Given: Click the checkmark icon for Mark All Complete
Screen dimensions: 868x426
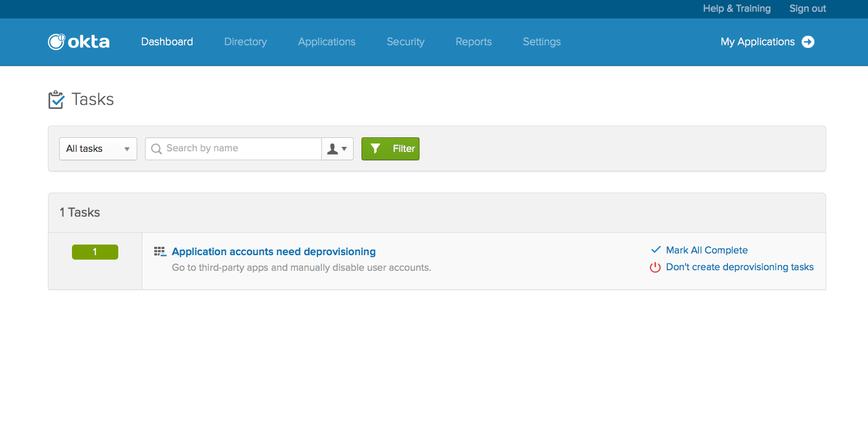Looking at the screenshot, I should pos(655,250).
